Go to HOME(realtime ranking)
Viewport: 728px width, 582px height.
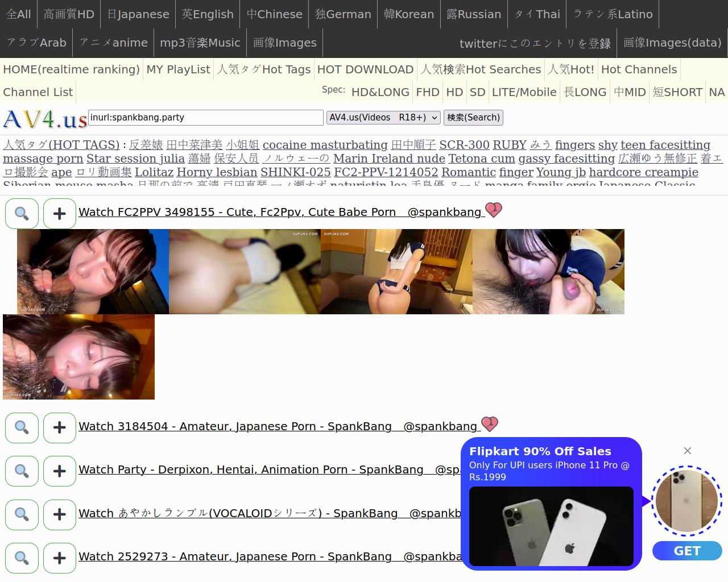[72, 69]
